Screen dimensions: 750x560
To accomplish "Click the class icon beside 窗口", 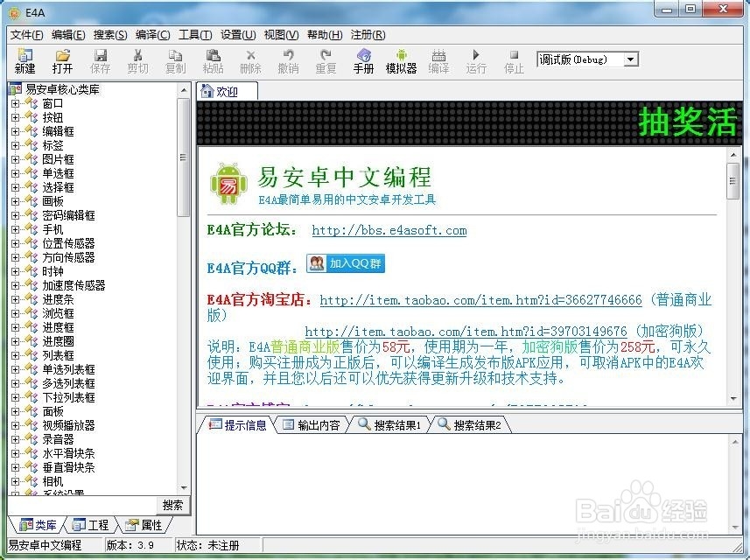I will coord(32,103).
